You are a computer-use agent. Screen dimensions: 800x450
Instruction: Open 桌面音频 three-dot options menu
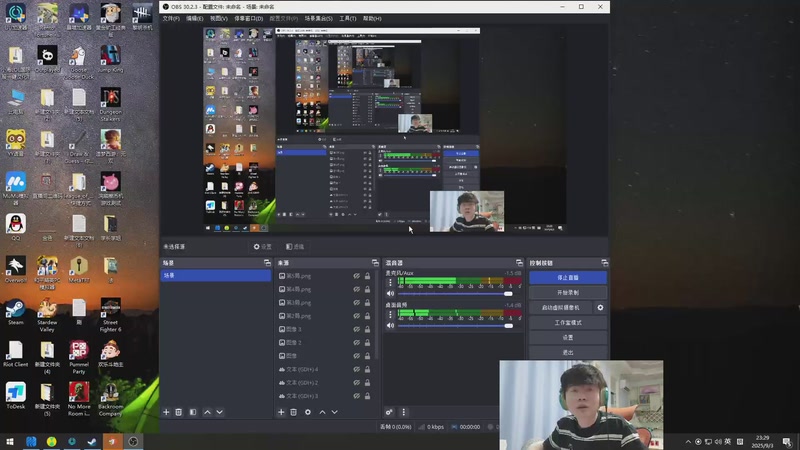tap(390, 314)
